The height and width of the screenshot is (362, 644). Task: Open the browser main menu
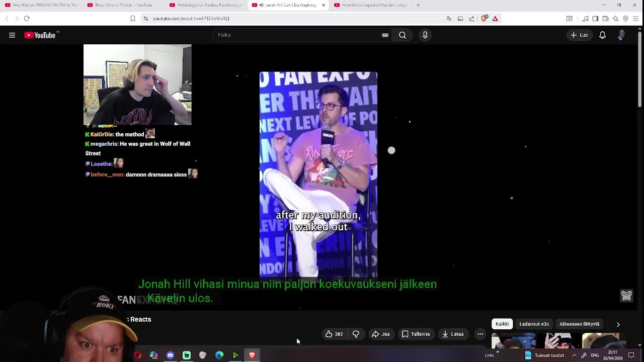pyautogui.click(x=636, y=19)
